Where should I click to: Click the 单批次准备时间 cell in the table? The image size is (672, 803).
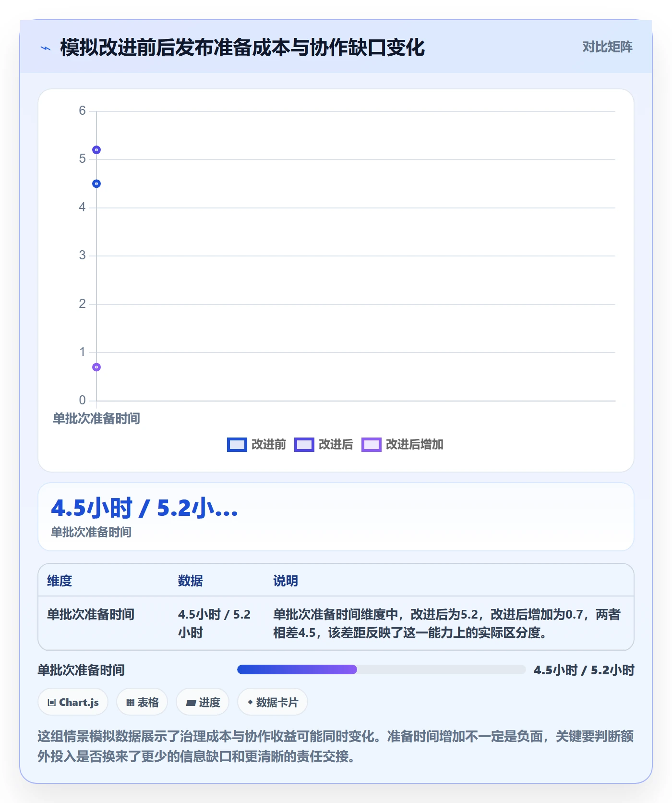tap(91, 615)
